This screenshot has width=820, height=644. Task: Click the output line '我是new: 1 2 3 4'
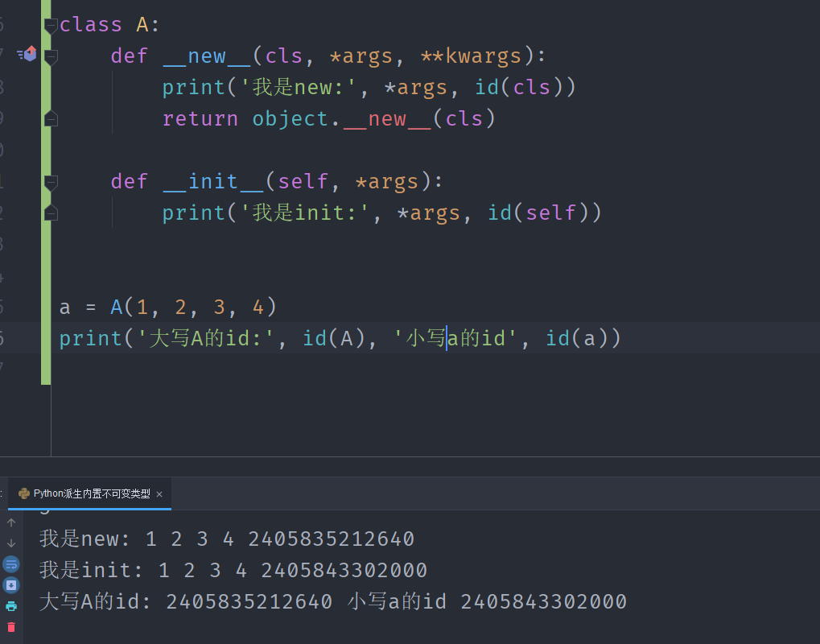click(x=227, y=539)
